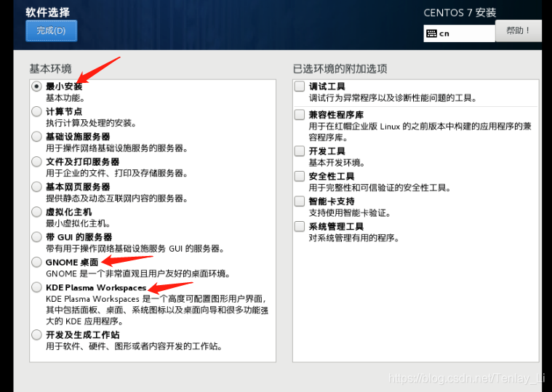Viewport: 552px width, 392px height.
Task: Choose 带 GUI 的服务器 radio option
Action: pyautogui.click(x=36, y=237)
